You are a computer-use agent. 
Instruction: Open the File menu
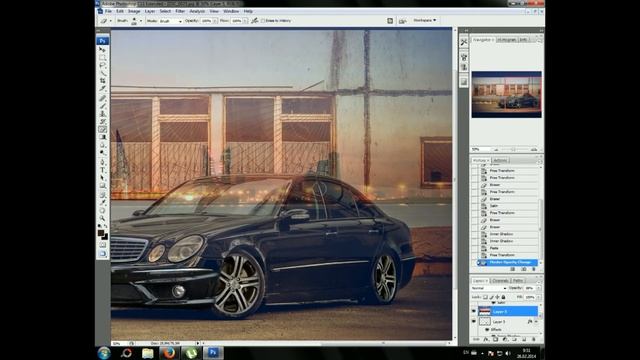pyautogui.click(x=108, y=11)
